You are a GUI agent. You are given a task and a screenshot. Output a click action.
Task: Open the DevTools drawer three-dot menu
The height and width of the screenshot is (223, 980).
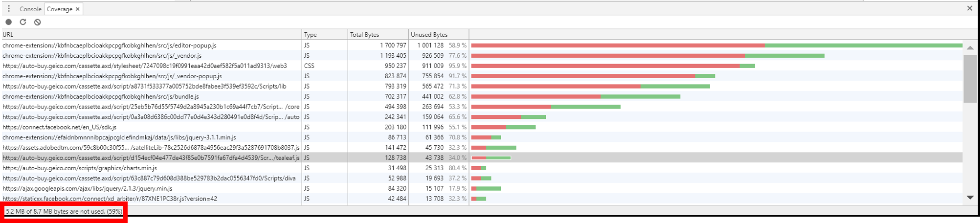click(9, 9)
